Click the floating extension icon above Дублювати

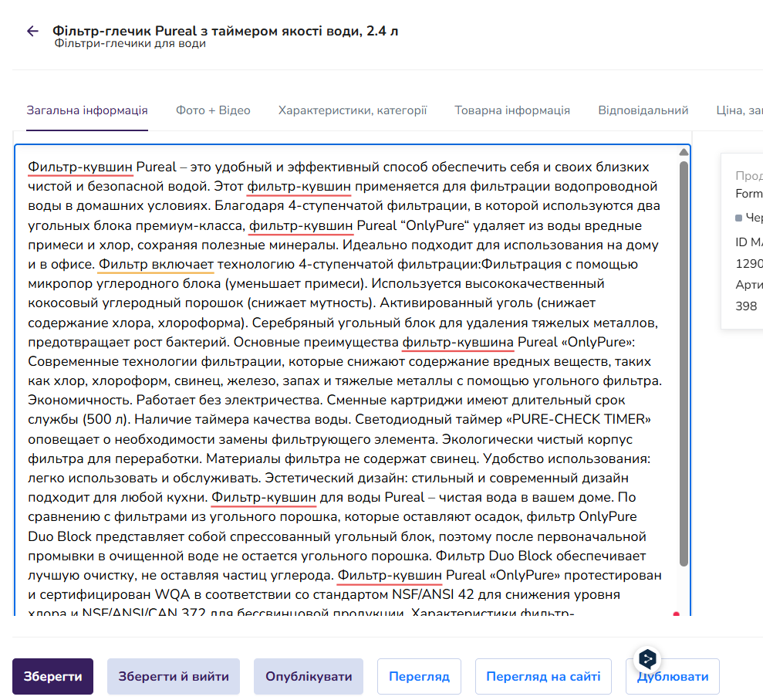647,659
